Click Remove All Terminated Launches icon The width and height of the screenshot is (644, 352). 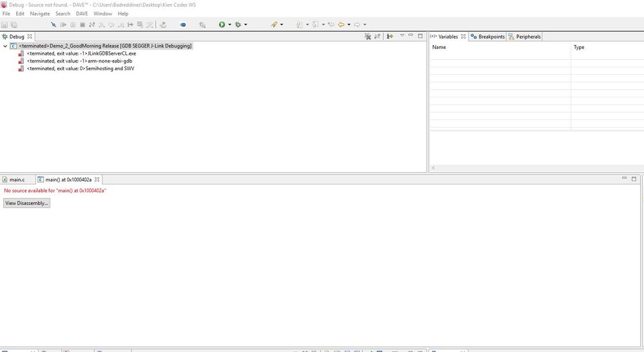[367, 36]
